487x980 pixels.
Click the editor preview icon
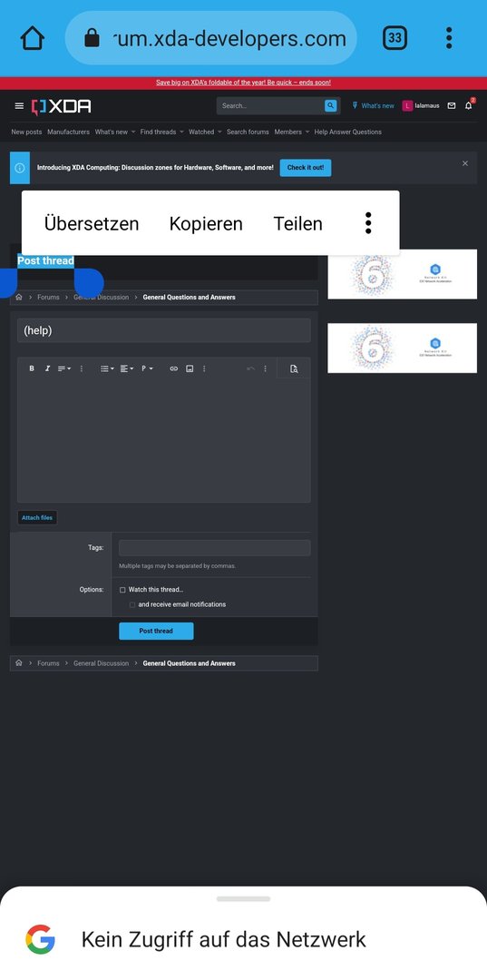pos(294,368)
